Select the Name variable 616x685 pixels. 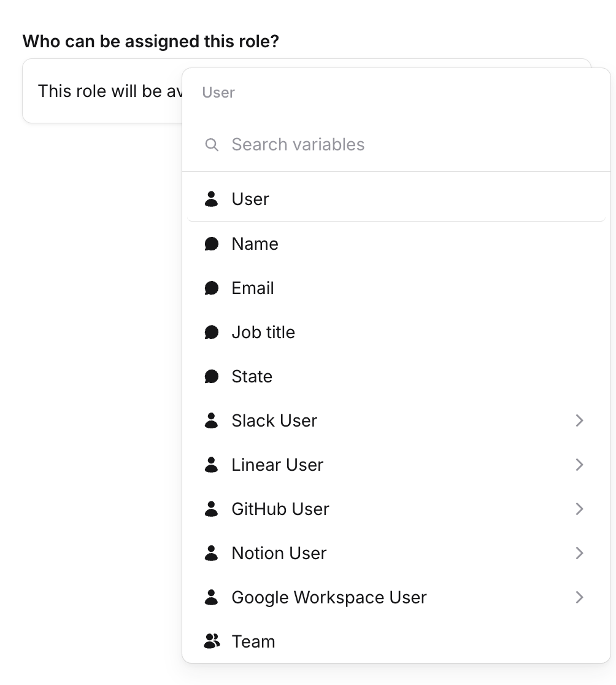pos(255,244)
